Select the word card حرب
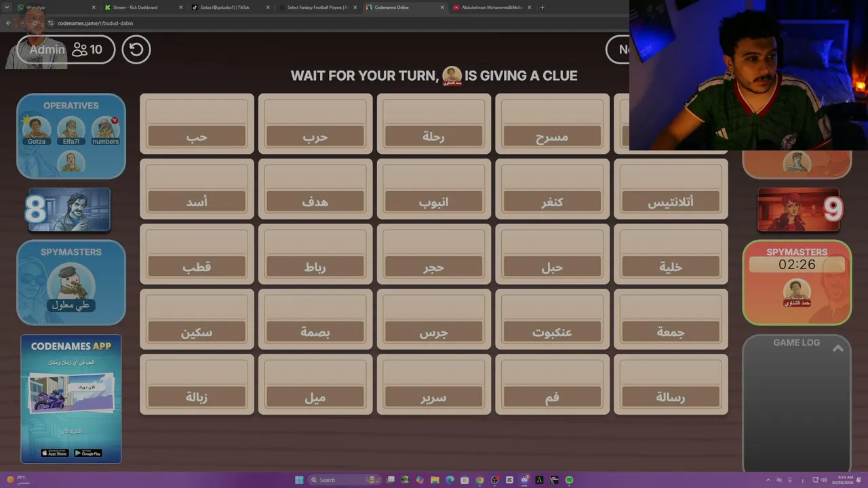 pos(315,124)
